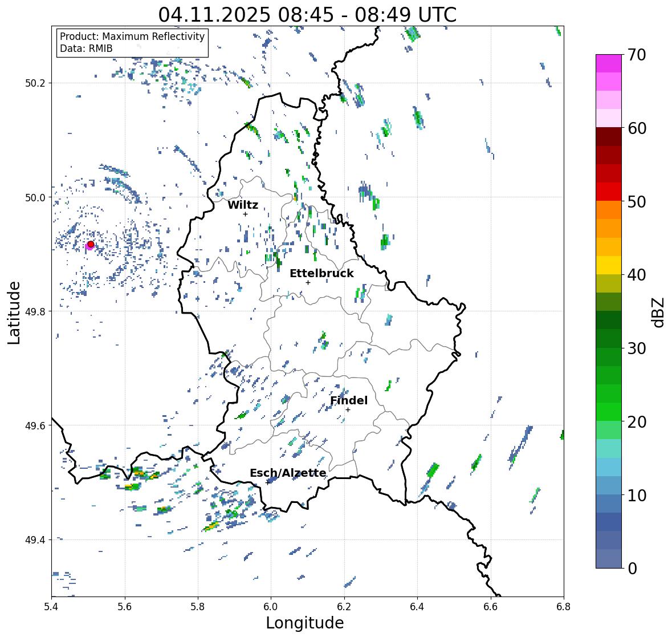Click the 6.8 longitude tick label
The height and width of the screenshot is (637, 672).
(x=564, y=606)
